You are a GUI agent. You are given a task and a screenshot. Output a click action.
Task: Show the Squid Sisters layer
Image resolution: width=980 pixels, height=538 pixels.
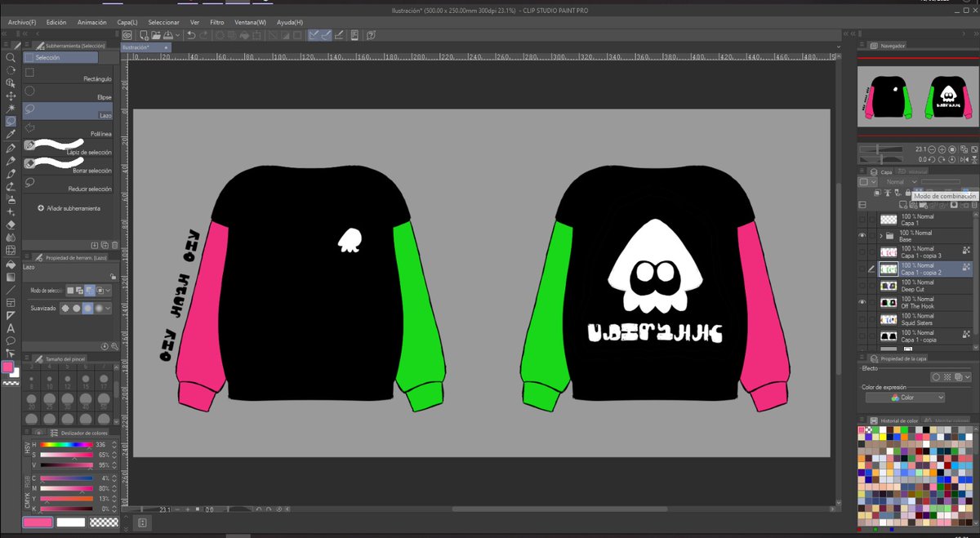pyautogui.click(x=863, y=318)
